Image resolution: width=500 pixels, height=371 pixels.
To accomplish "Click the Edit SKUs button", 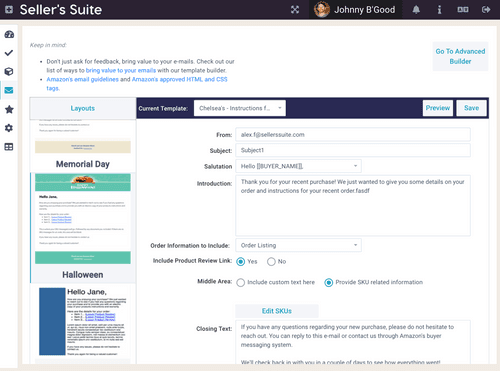I will tap(277, 311).
